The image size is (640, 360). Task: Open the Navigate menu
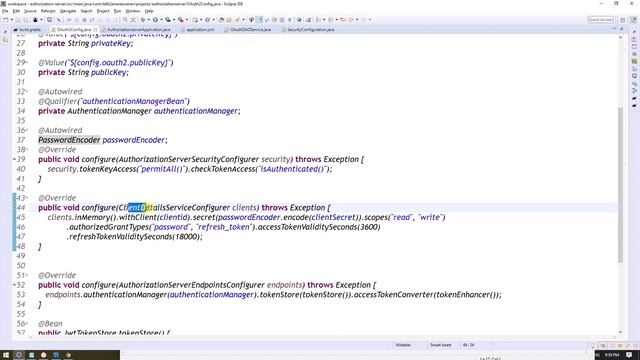(x=68, y=11)
